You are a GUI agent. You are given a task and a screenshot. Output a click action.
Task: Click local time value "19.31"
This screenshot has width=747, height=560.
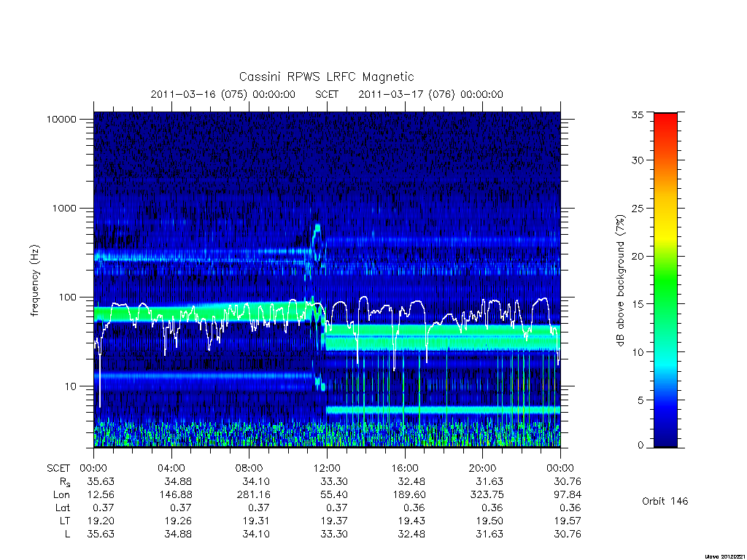(256, 521)
